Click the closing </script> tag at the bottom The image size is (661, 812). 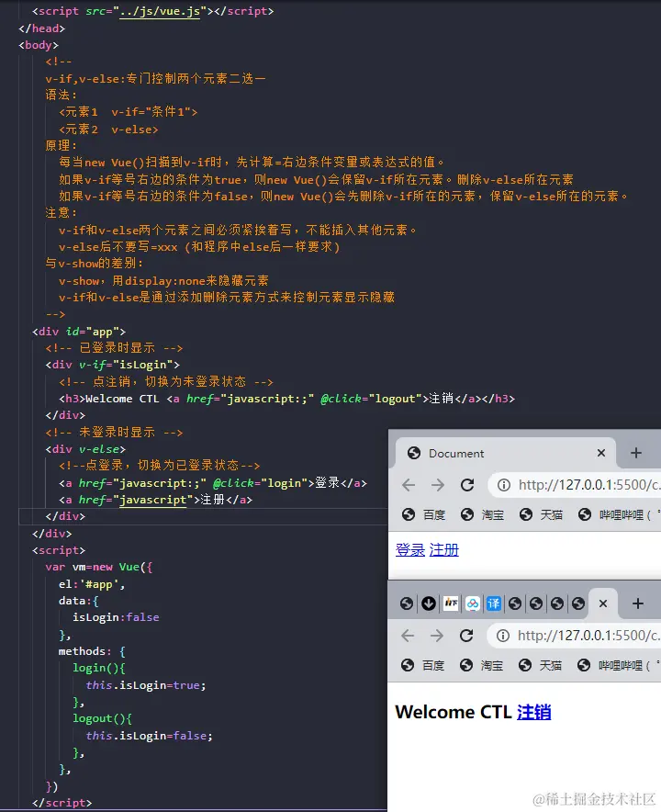click(x=62, y=803)
